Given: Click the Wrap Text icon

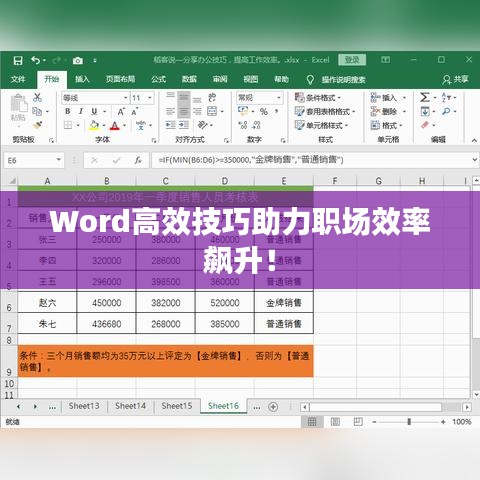Looking at the screenshot, I should (212, 97).
